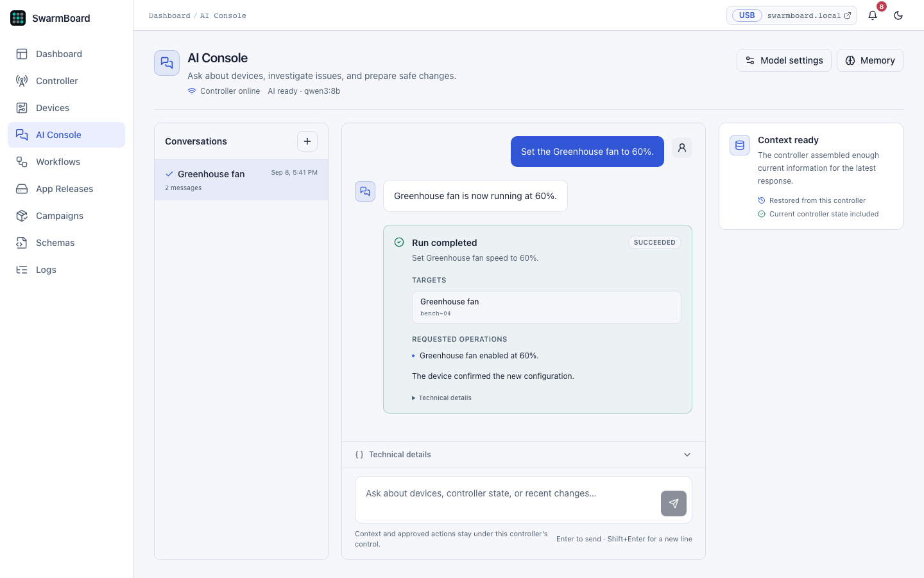Click the Greenhouse fan enabled at 60%. operation

point(479,356)
